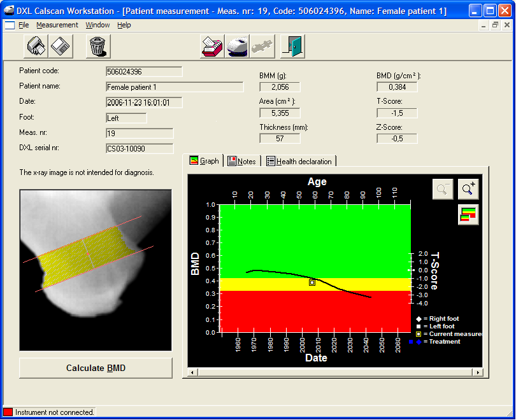516x420 pixels.
Task: Switch to the Graph tab
Action: pyautogui.click(x=204, y=161)
